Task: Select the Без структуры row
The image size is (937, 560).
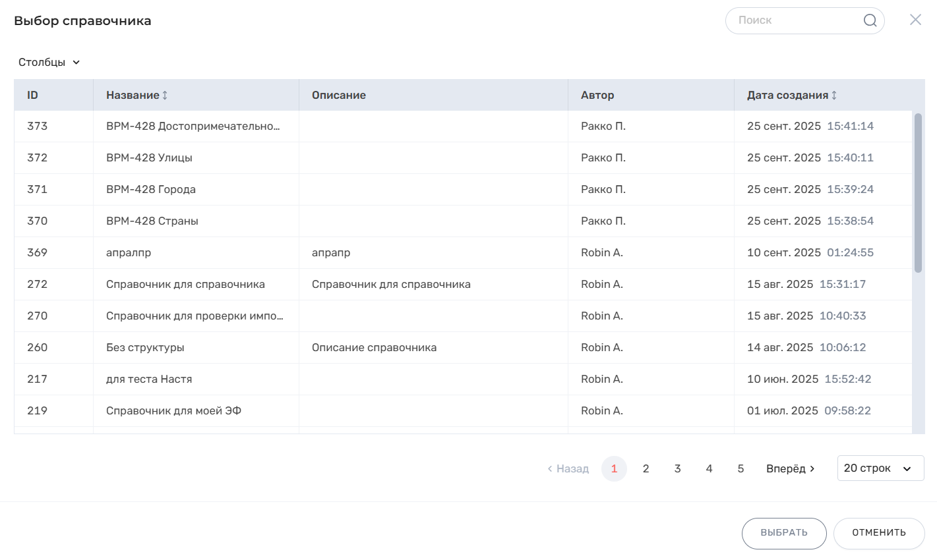Action: (145, 348)
